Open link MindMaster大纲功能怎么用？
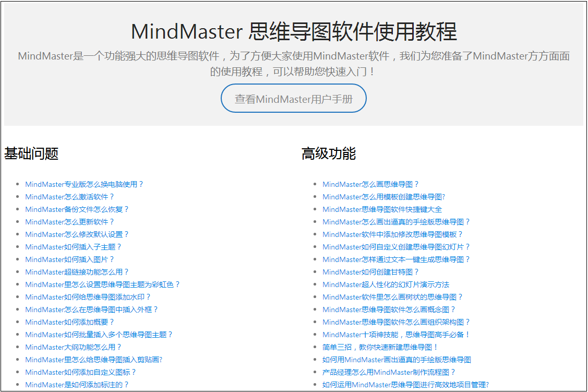The width and height of the screenshot is (588, 392). (74, 347)
